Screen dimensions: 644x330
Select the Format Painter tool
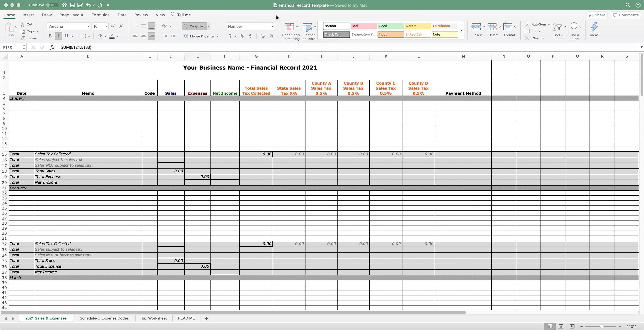tap(29, 38)
